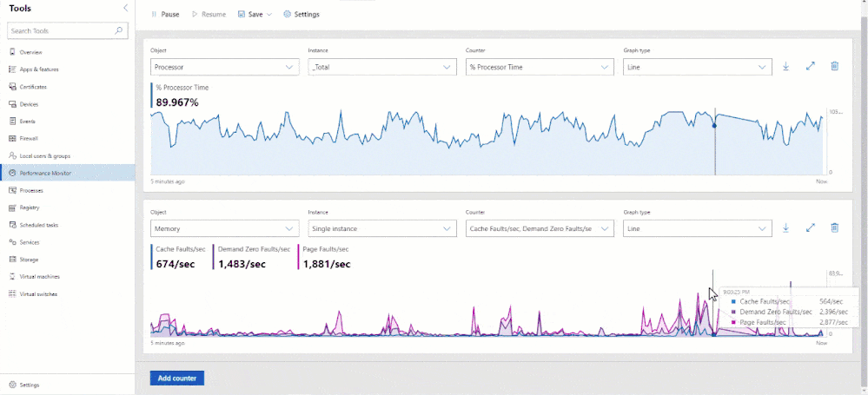
Task: Focus the Search Tools input field
Action: [59, 30]
